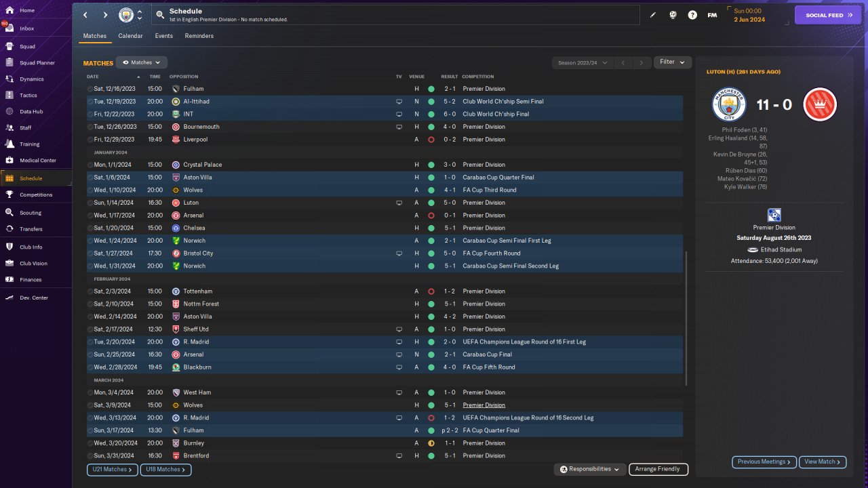Sort by the Opposition column header
Screen dimensions: 868x488
[184, 77]
